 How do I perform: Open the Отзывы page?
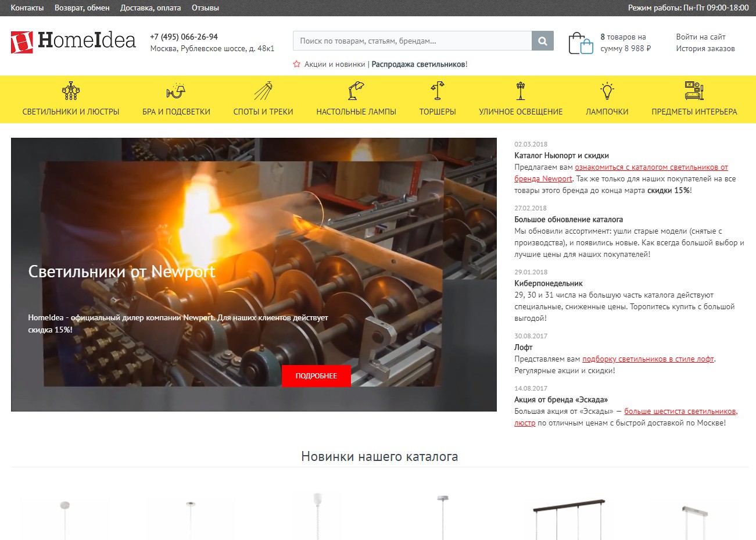[205, 8]
